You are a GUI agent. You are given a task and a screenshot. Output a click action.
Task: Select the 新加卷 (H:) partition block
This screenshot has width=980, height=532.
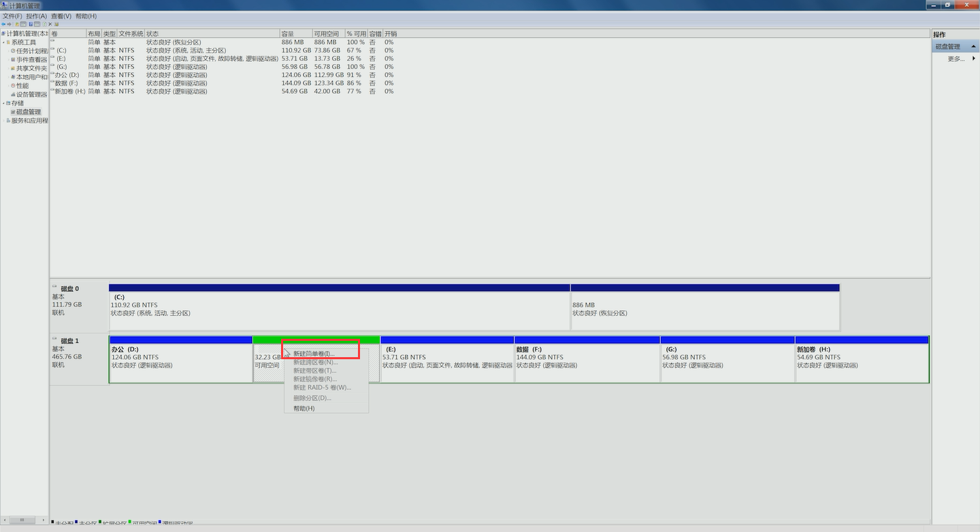pyautogui.click(x=862, y=359)
